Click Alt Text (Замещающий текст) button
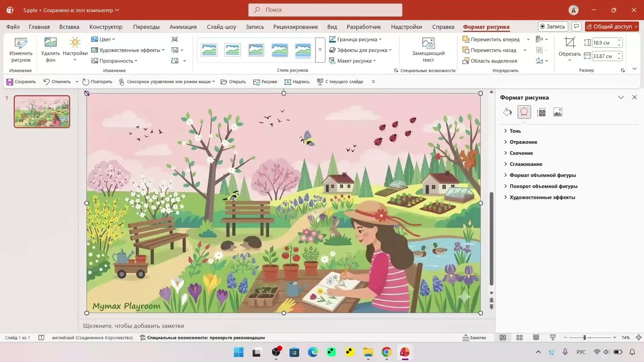 [x=428, y=50]
